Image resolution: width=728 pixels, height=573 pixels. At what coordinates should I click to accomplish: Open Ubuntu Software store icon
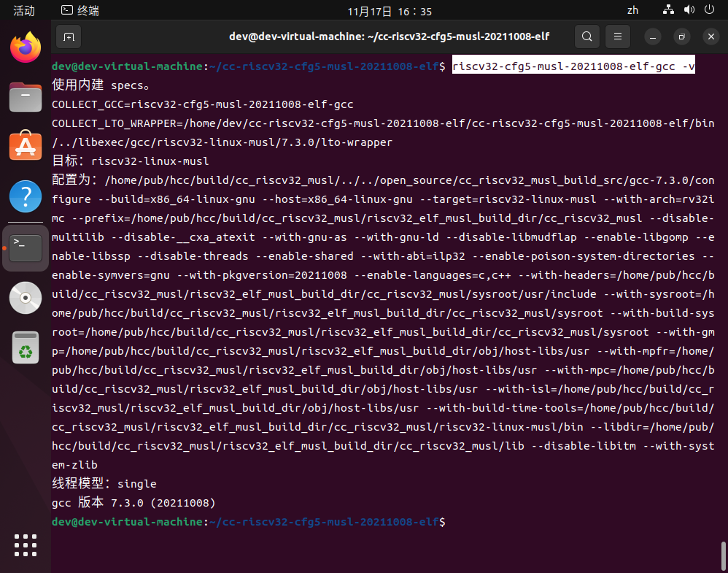(25, 147)
